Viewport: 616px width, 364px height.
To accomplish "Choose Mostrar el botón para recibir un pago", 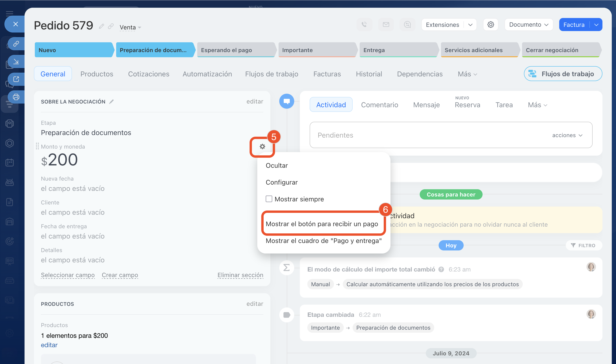I will pos(322,224).
